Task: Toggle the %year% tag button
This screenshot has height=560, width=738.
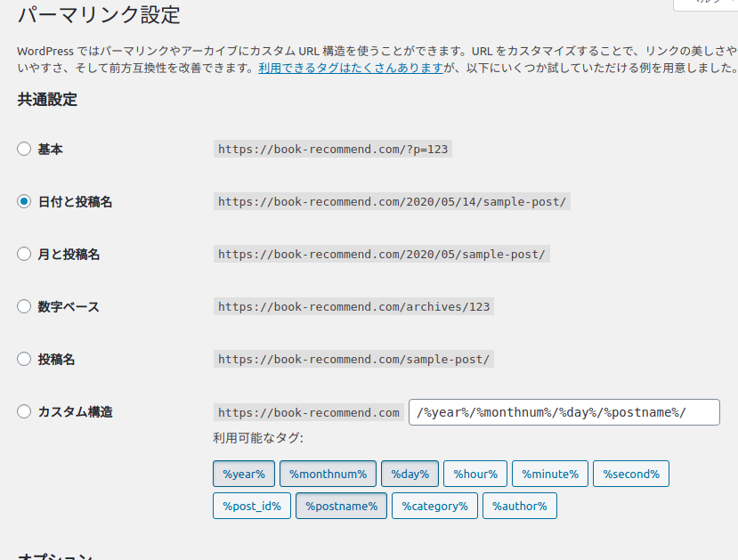Action: click(243, 473)
